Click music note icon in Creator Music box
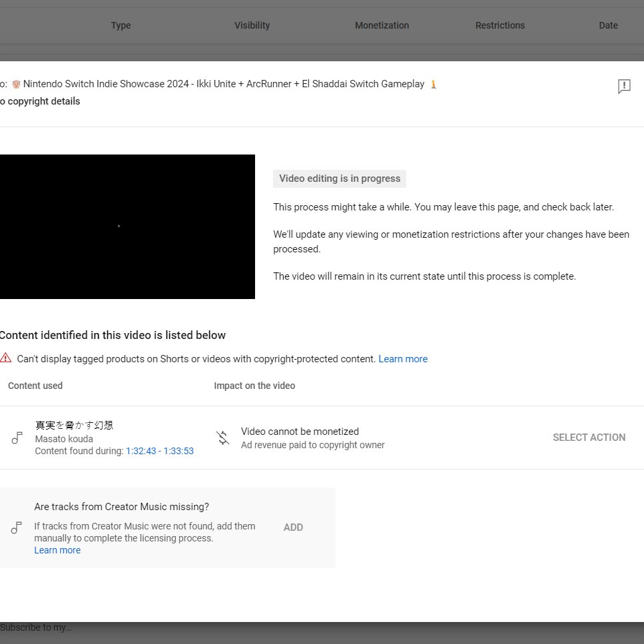The height and width of the screenshot is (644, 644). click(x=17, y=527)
